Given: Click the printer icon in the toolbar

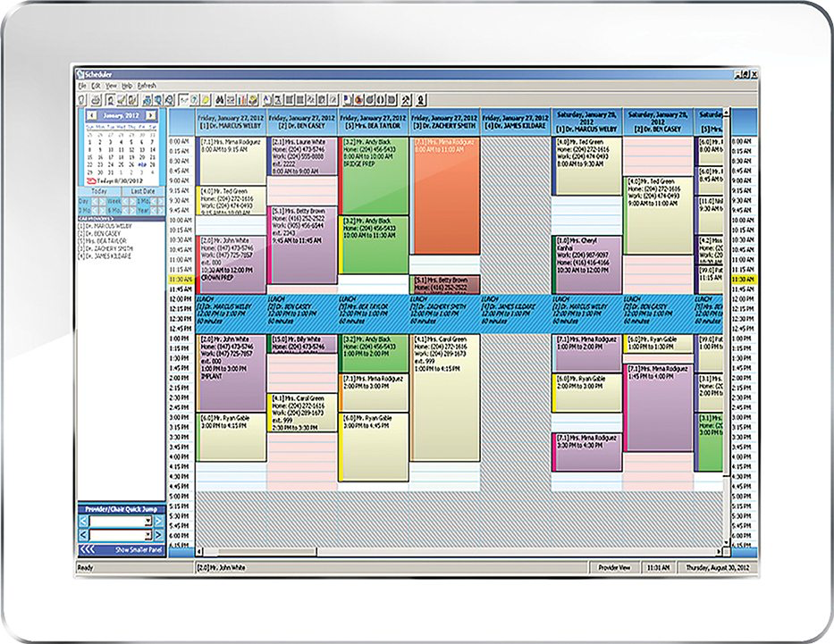Looking at the screenshot, I should coord(97,99).
